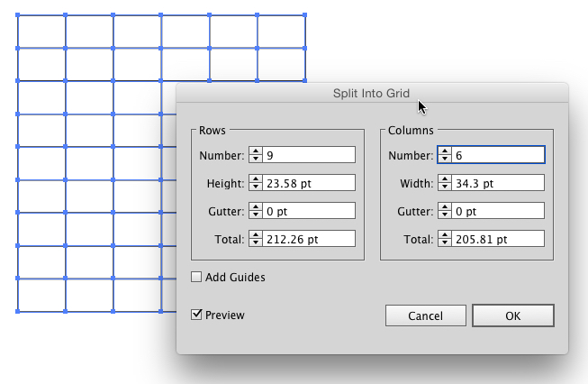The width and height of the screenshot is (588, 384).
Task: Click the Rows Number input field
Action: (x=309, y=155)
